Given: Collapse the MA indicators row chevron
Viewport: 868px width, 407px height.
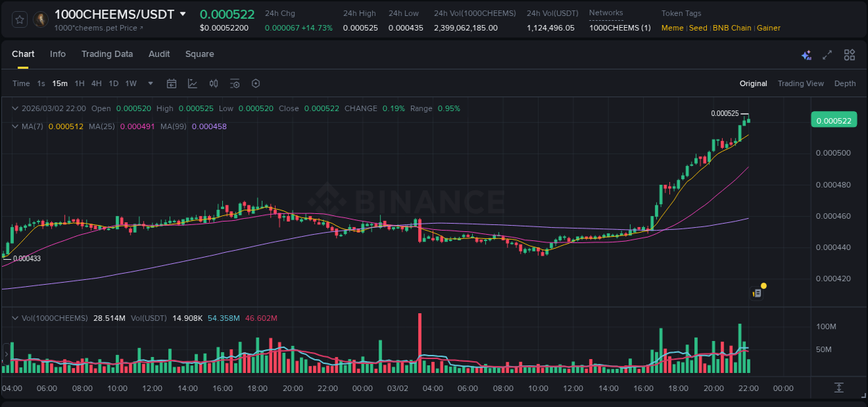Looking at the screenshot, I should (15, 126).
